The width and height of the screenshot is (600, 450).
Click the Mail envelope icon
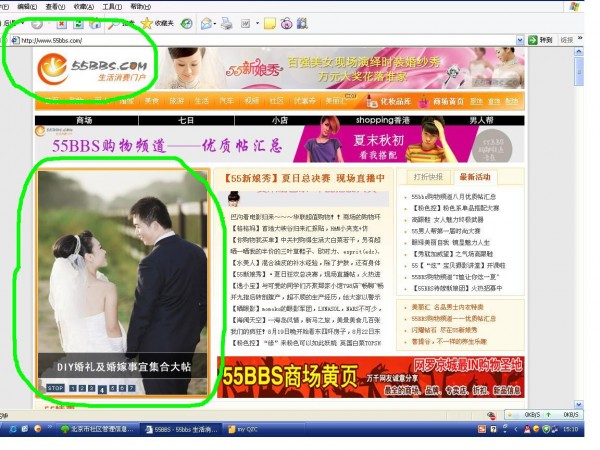[206, 24]
